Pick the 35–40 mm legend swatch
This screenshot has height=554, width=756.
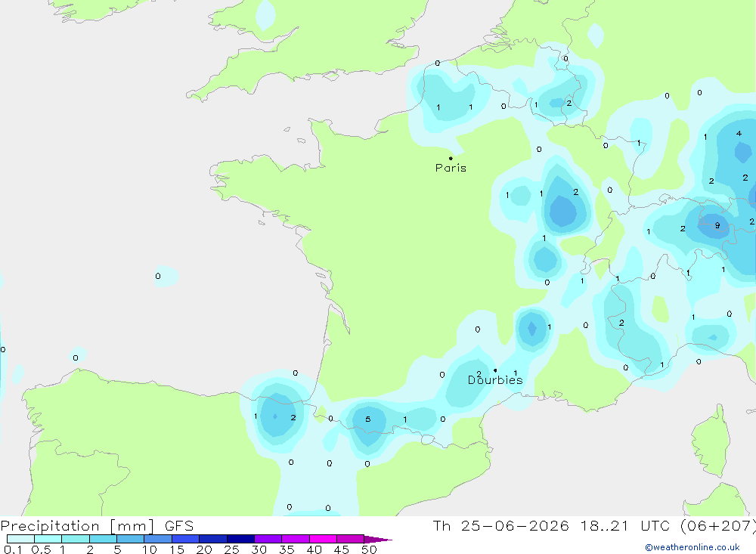296,539
